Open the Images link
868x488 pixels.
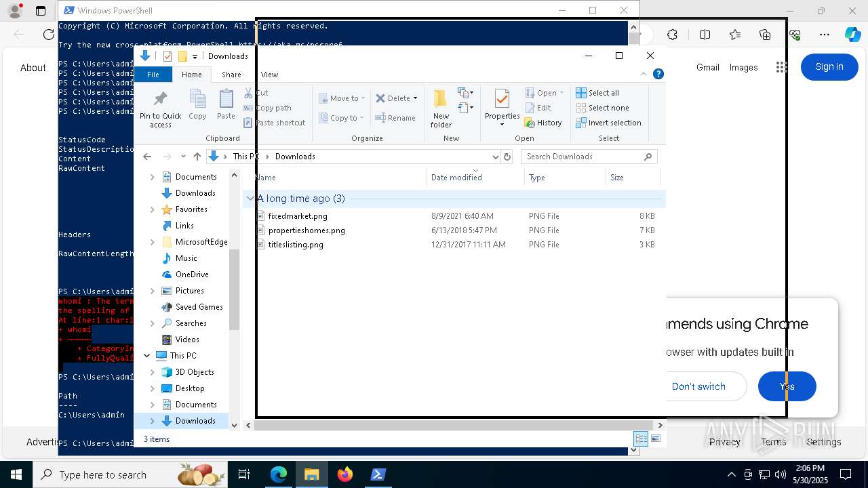pyautogui.click(x=743, y=67)
